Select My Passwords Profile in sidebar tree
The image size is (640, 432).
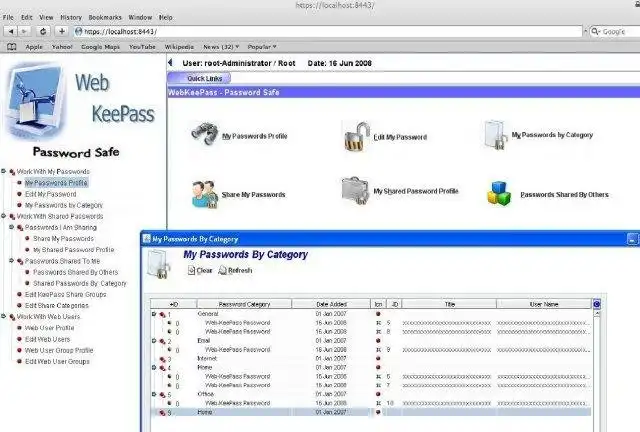click(x=56, y=183)
